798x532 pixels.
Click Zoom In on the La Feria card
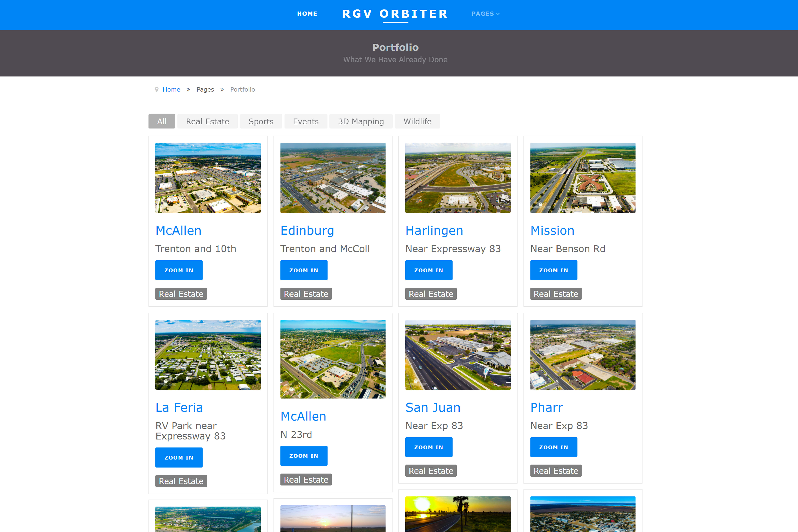point(179,457)
